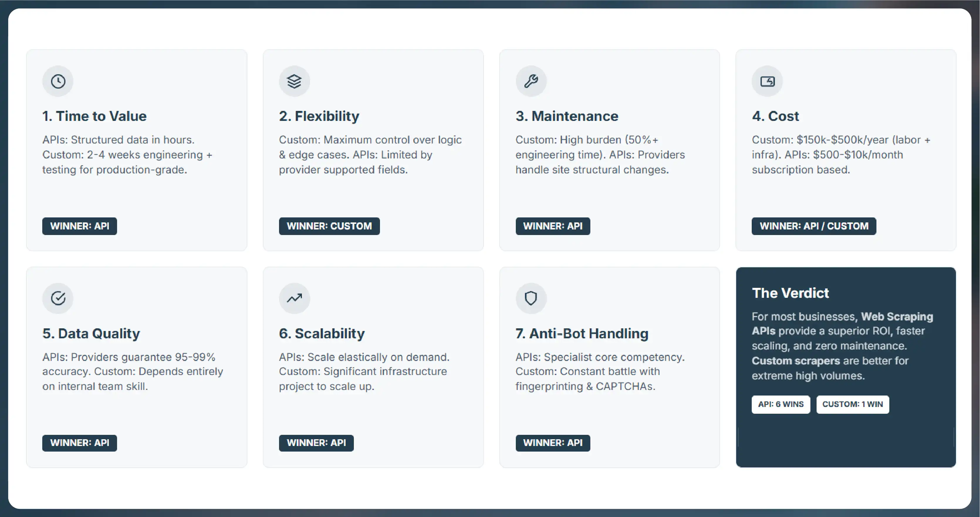Click the Winner: API badge under Scalability
This screenshot has height=517, width=980.
[316, 443]
